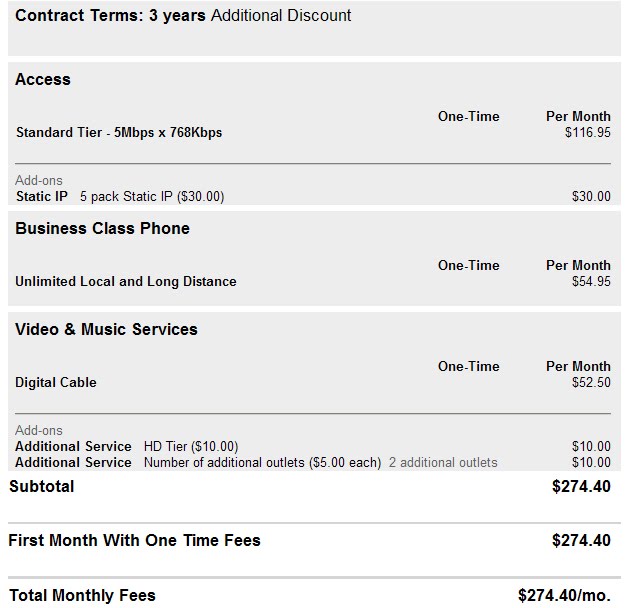The height and width of the screenshot is (608, 632).
Task: Click Video & Music Services heading
Action: pos(106,329)
